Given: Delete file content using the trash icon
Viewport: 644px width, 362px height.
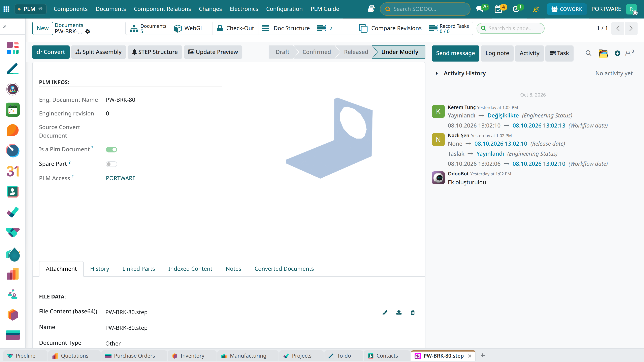Looking at the screenshot, I should click(x=413, y=312).
